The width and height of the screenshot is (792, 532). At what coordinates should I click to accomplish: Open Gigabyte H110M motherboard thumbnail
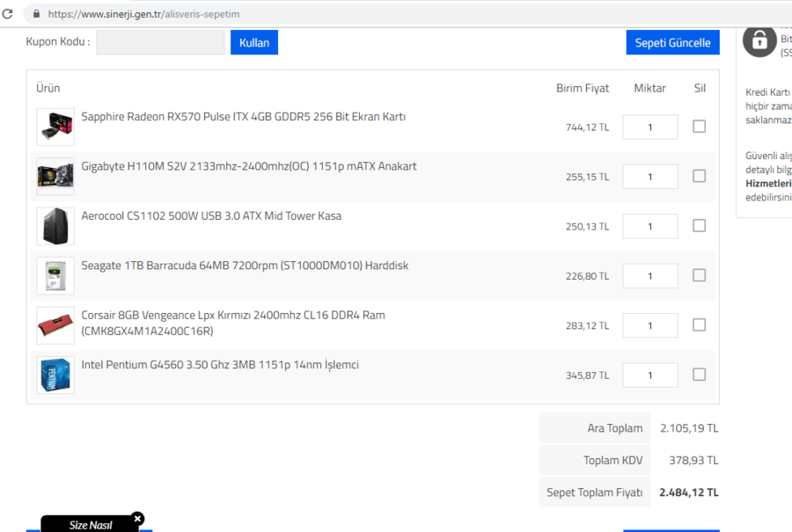55,177
